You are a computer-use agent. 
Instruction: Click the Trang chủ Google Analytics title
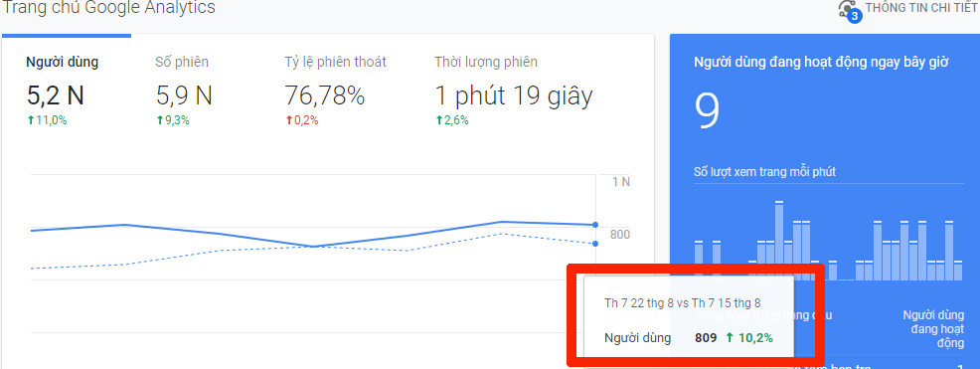tap(108, 8)
